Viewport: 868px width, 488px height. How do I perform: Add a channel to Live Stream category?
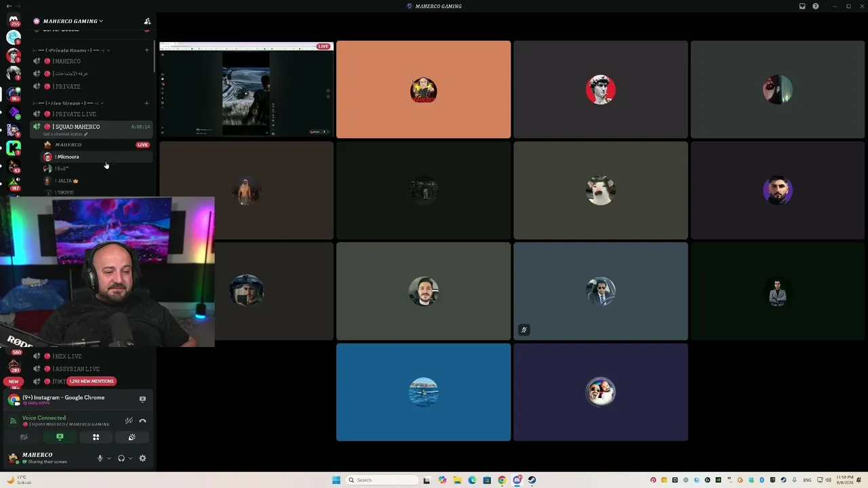point(147,103)
